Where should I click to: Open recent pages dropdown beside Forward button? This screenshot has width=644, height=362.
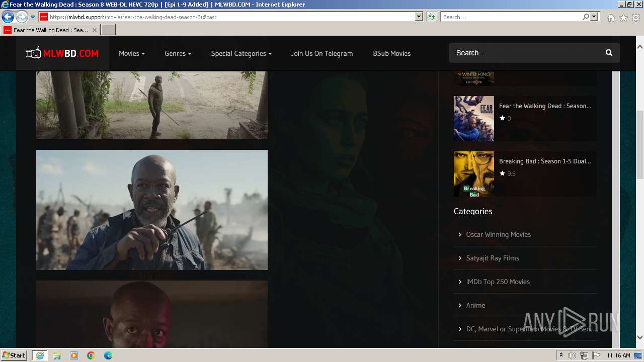pyautogui.click(x=33, y=17)
